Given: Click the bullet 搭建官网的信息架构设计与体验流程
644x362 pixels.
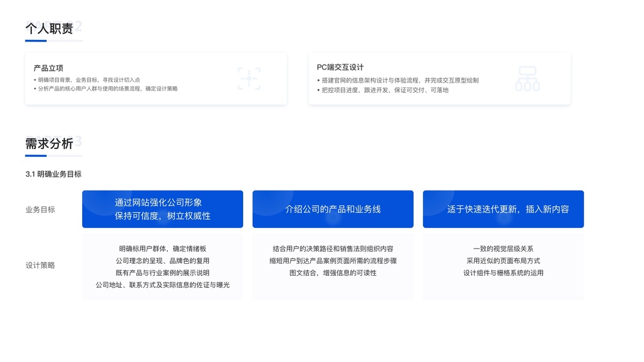Looking at the screenshot, I should point(398,80).
